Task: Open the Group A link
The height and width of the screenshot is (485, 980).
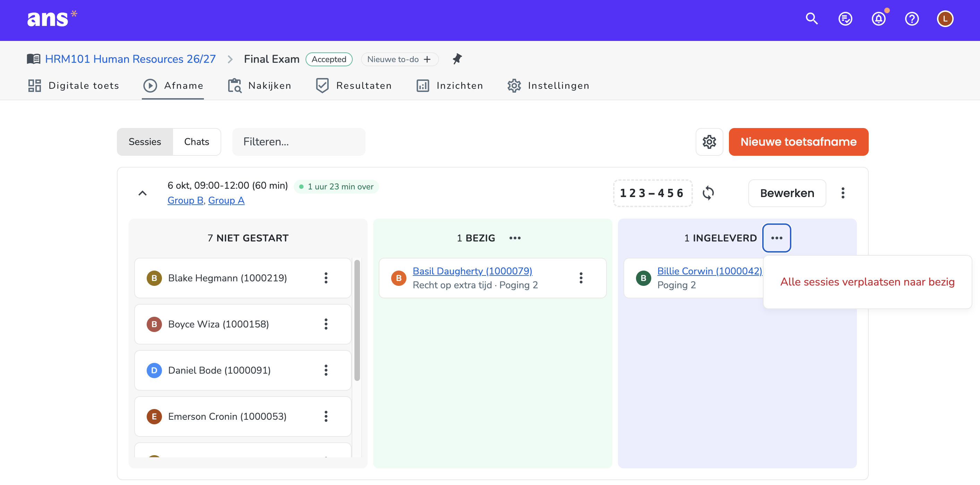Action: 226,200
